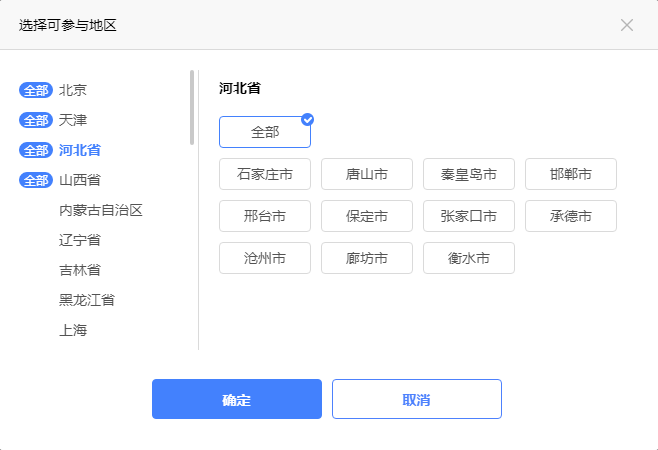Select 黑龙江省 from the province list
658x450 pixels.
(87, 300)
